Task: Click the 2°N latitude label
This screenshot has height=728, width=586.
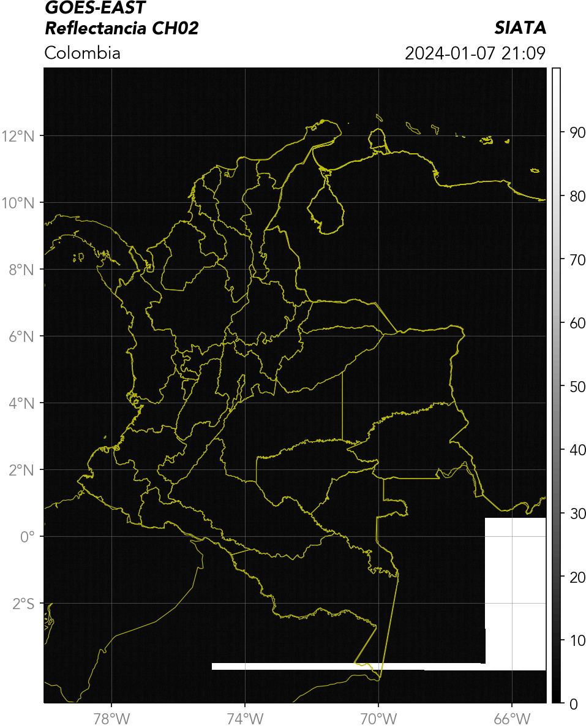Action: point(21,470)
